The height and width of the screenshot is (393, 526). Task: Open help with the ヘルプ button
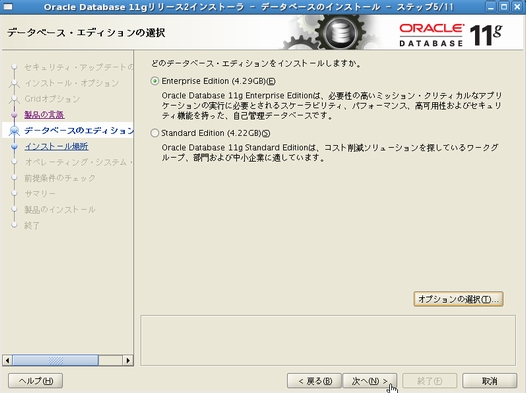[x=36, y=381]
